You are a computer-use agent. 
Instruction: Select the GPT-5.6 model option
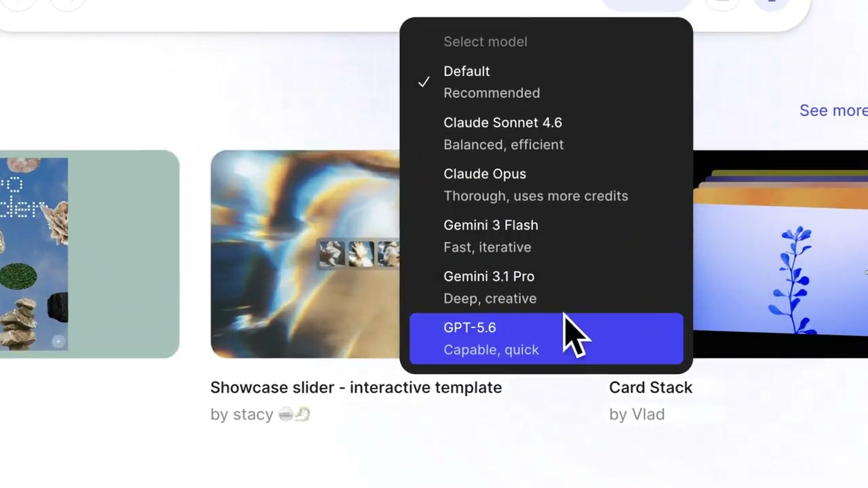click(x=546, y=338)
